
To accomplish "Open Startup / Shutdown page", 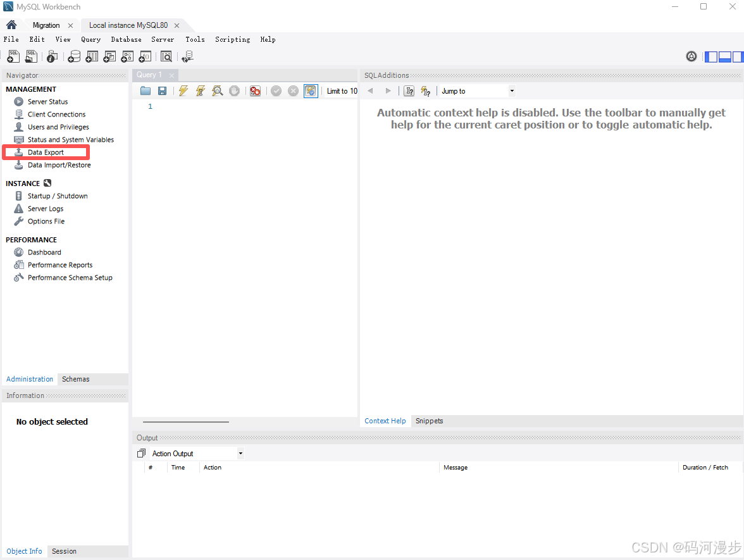I will [x=58, y=196].
